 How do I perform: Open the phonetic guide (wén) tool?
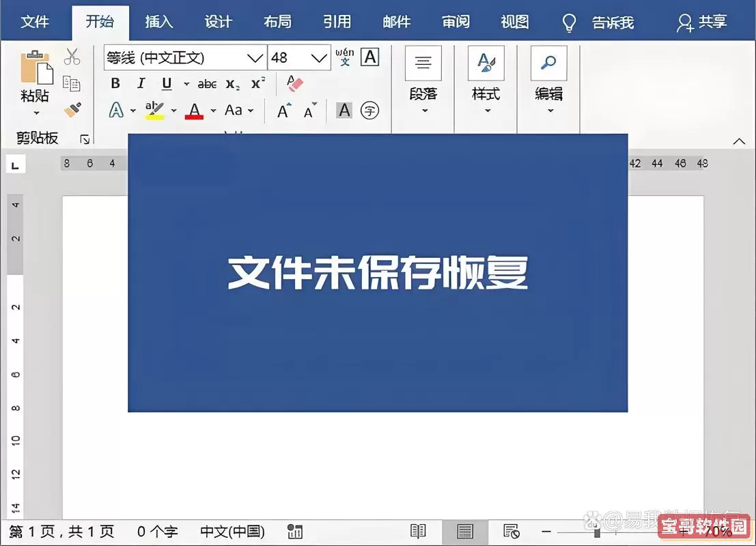pos(345,57)
